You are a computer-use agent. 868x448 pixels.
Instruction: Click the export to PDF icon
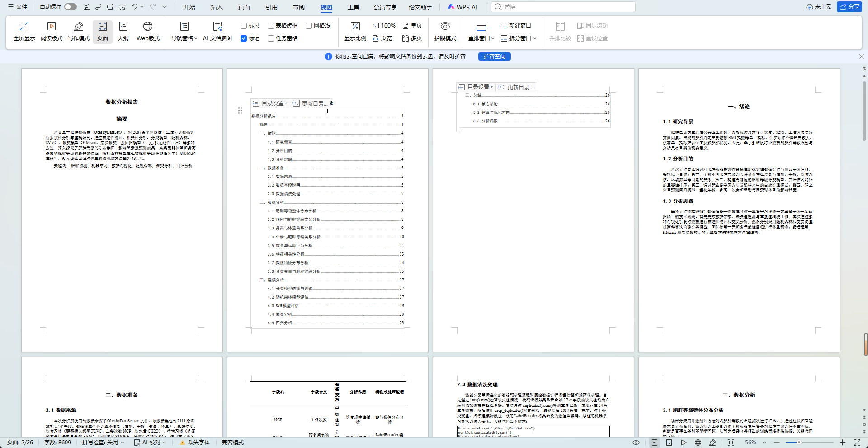coord(99,7)
